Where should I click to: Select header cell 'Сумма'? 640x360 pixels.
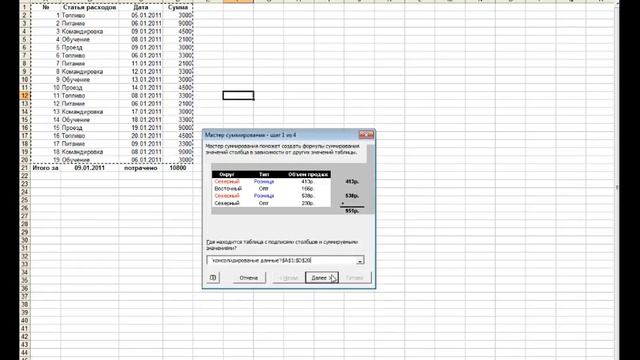pyautogui.click(x=178, y=7)
